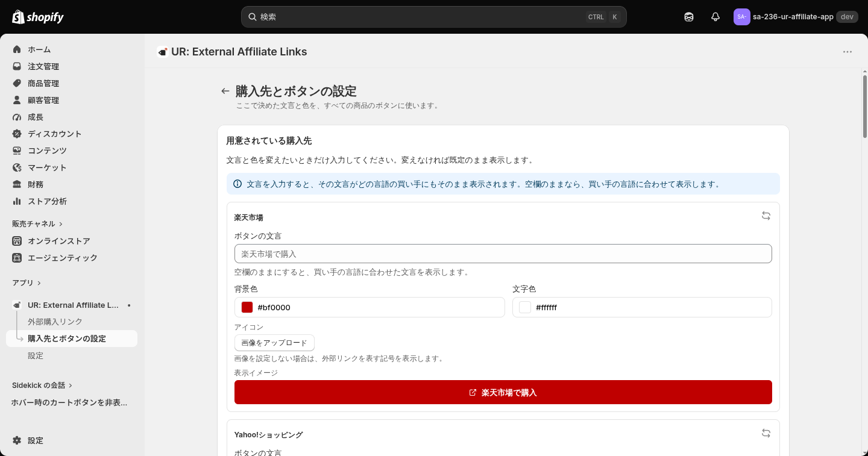Click the UR app icon in page header

pos(162,52)
